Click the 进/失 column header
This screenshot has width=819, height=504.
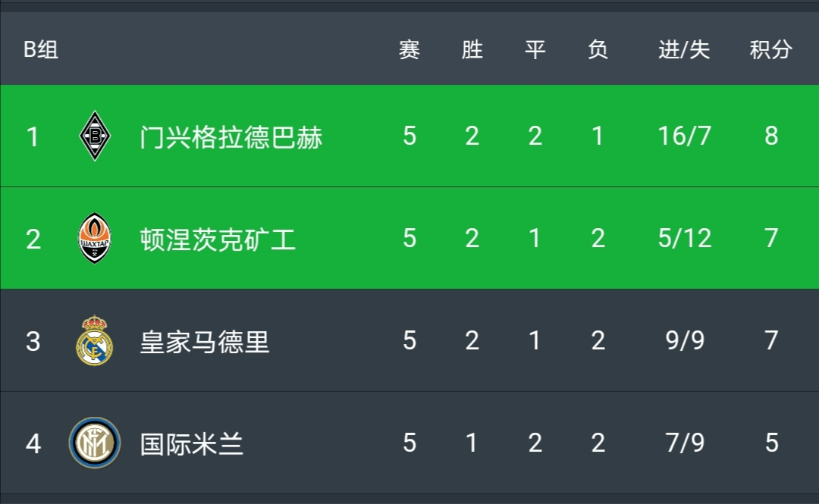coord(684,49)
